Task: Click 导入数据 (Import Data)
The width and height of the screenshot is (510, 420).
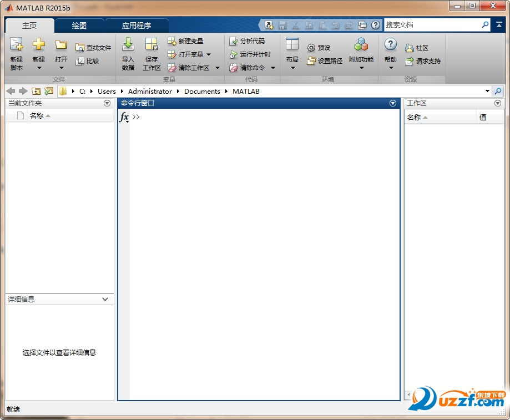Action: coord(128,54)
